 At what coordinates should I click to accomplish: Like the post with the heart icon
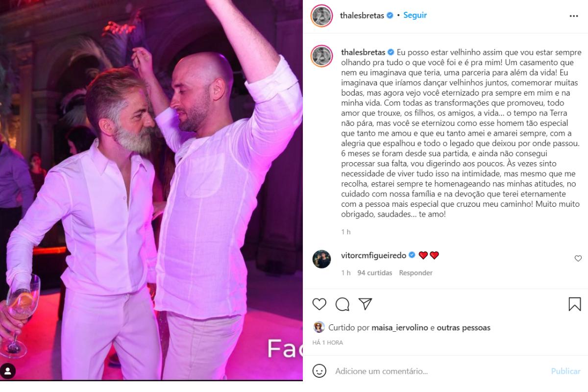pos(319,304)
